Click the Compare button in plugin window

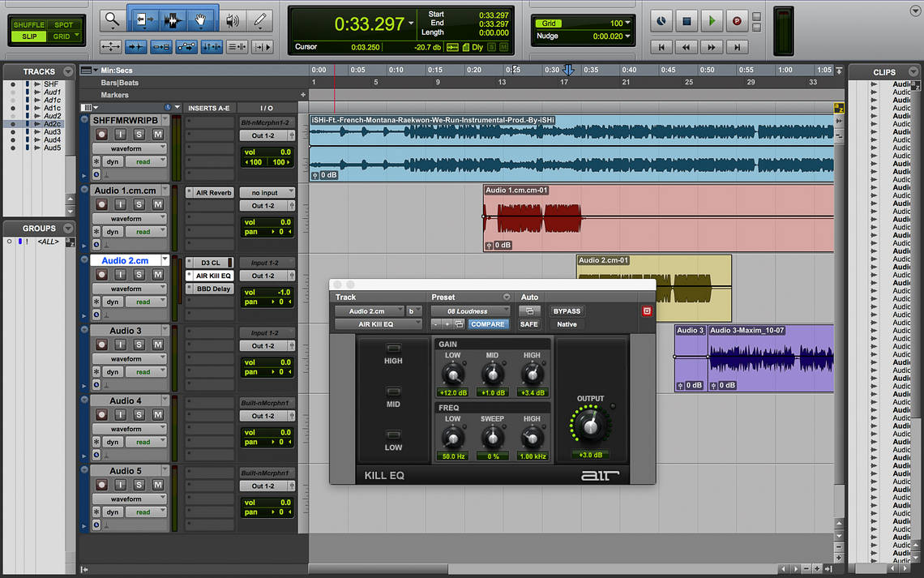pos(487,324)
